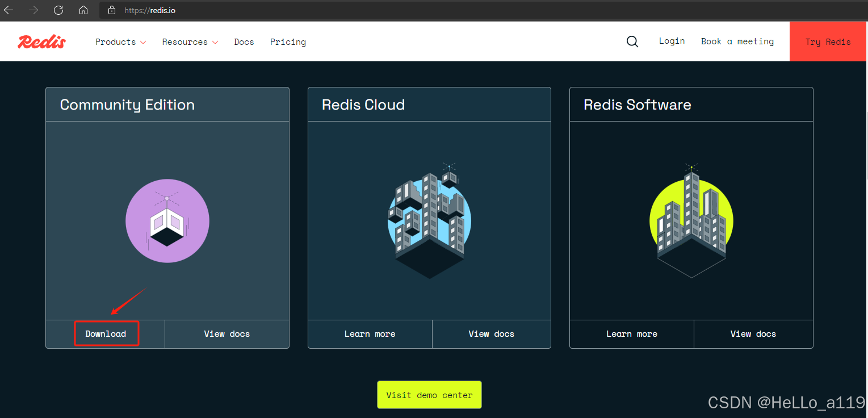Screen dimensions: 868x418
Task: Click Learn more under Redis Cloud
Action: tap(370, 334)
